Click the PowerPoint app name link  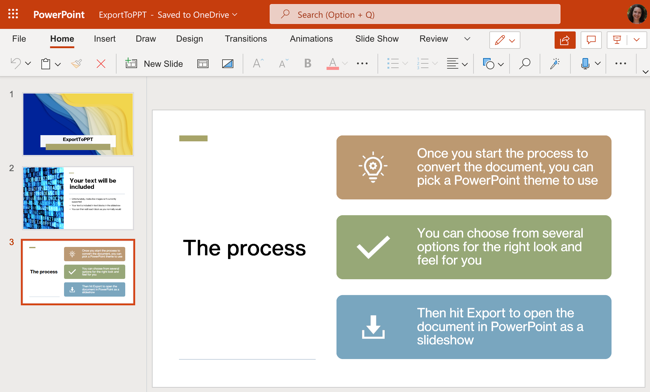click(x=59, y=15)
